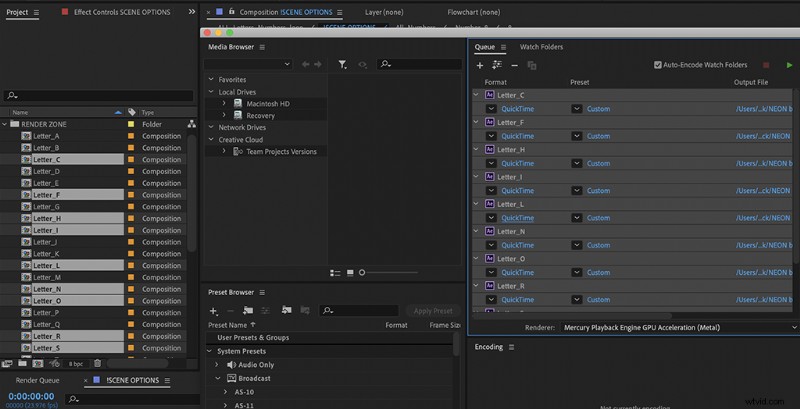The width and height of the screenshot is (800, 409).
Task: Open format dropdown for Letter_F QuickTime
Action: point(491,136)
